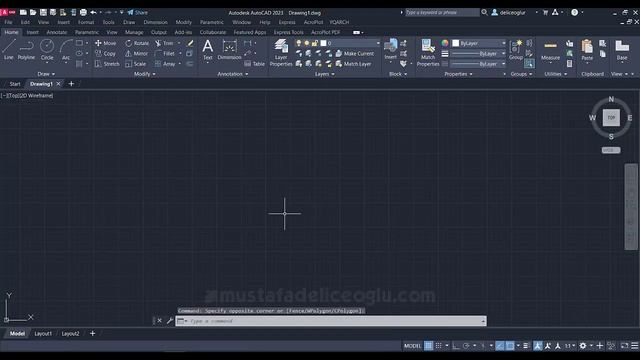This screenshot has height=360, width=640.
Task: Click the Paste clipboard icon
Action: 587,50
